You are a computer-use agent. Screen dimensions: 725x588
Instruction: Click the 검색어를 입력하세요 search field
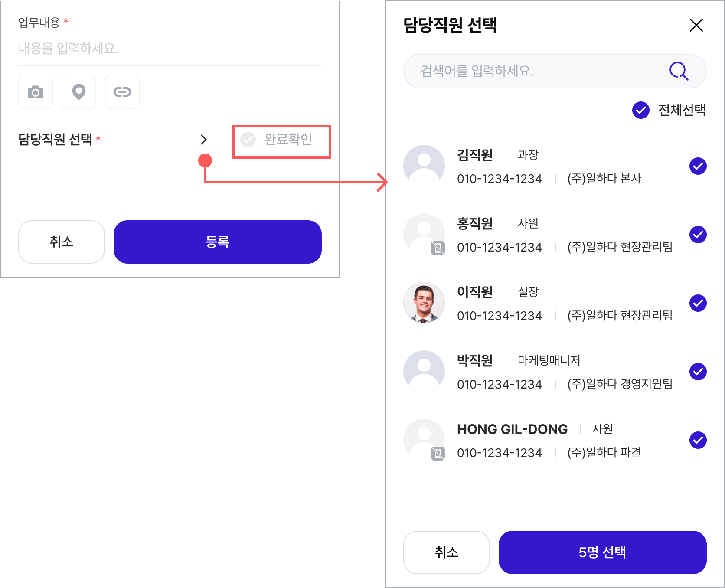(555, 71)
